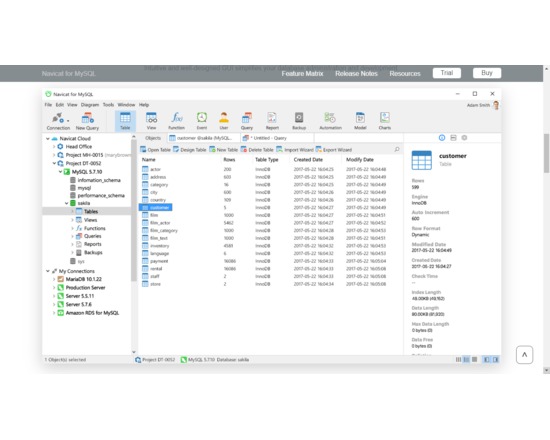The image size is (550, 440).
Task: Click the User toolbar icon
Action: (224, 121)
